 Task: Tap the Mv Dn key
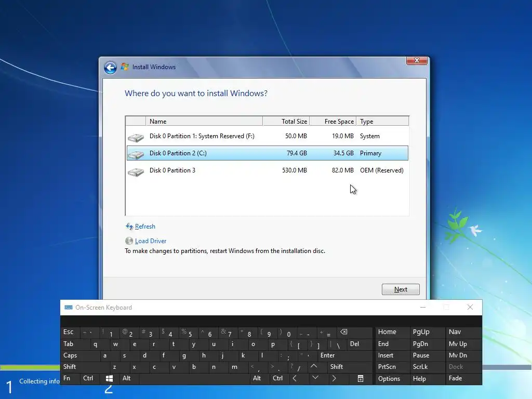[x=463, y=355]
